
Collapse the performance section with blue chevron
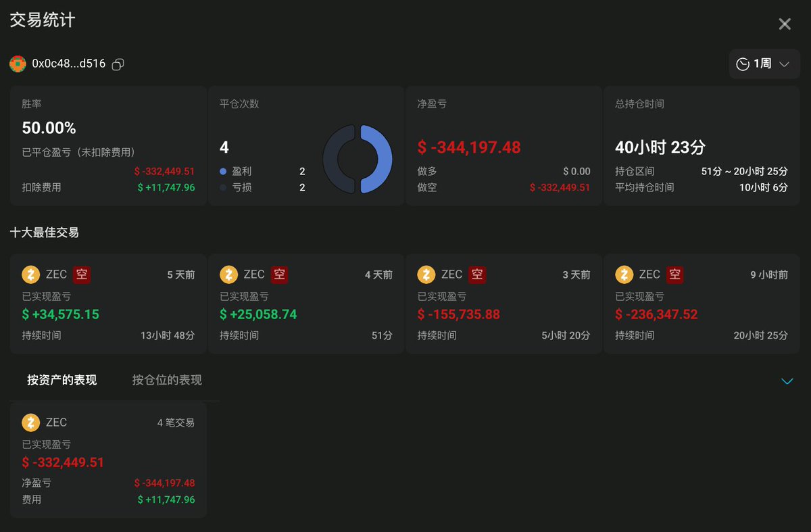(787, 381)
